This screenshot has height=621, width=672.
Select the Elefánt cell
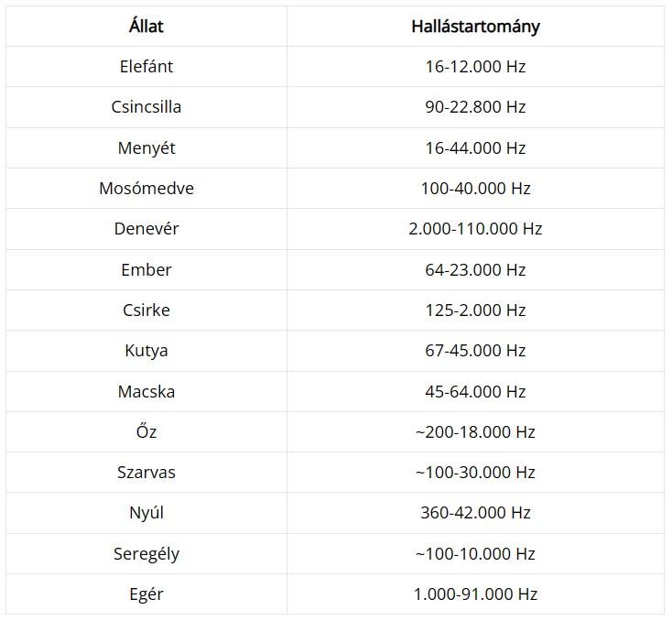coord(146,67)
